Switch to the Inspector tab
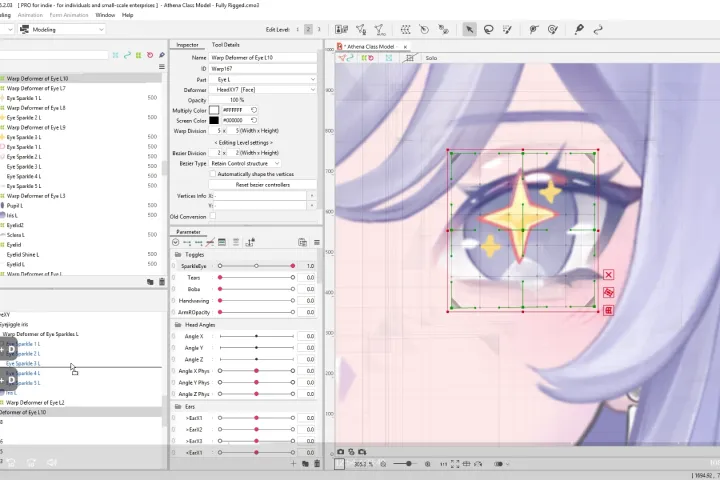Screen dimensions: 720x480 187,45
